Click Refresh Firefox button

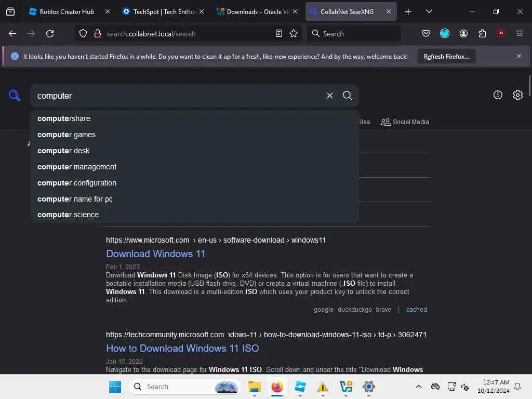[x=446, y=56]
